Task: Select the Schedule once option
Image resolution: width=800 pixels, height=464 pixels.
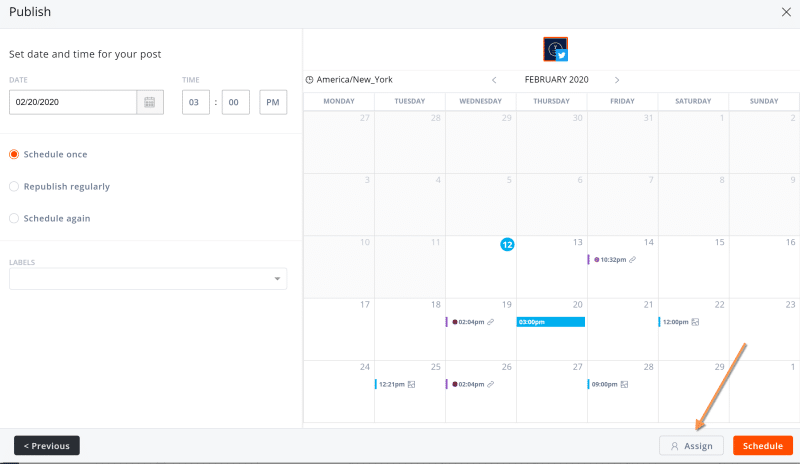Action: pyautogui.click(x=14, y=154)
